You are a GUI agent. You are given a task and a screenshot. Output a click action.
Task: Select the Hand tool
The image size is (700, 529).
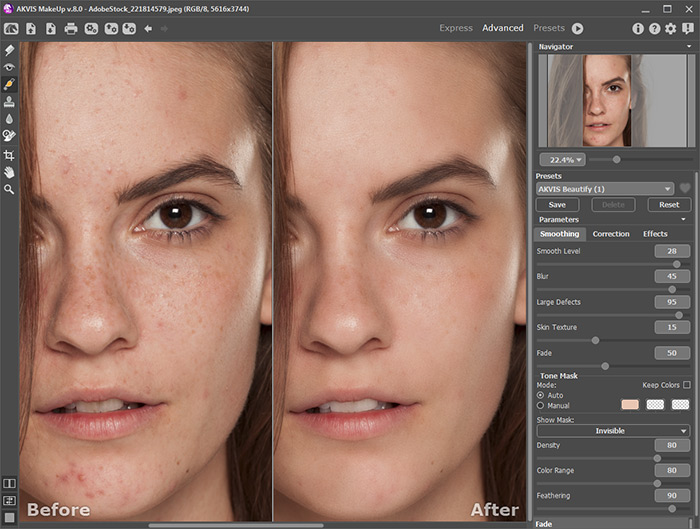[x=9, y=172]
